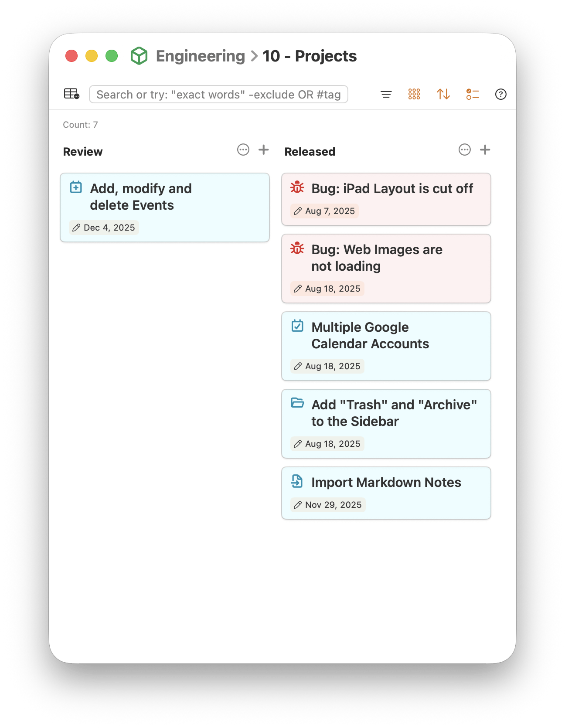
Task: Expand the Engineering breadcrumb
Action: [x=201, y=56]
